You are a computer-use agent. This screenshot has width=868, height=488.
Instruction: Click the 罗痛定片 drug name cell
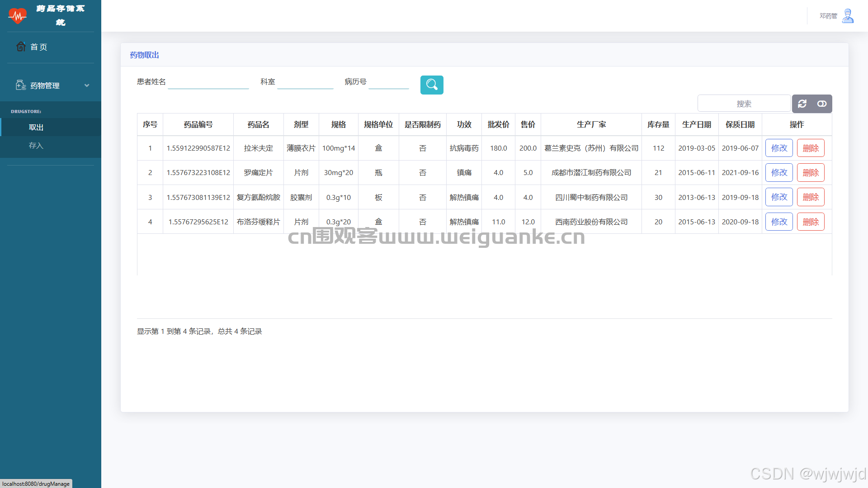click(258, 172)
